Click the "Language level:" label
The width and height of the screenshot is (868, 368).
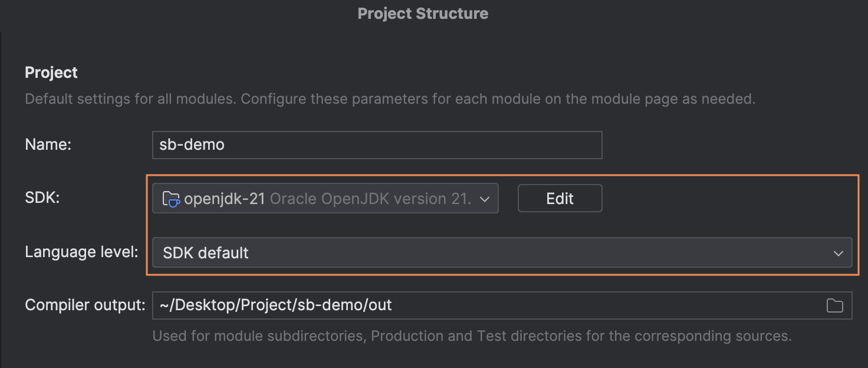(81, 252)
